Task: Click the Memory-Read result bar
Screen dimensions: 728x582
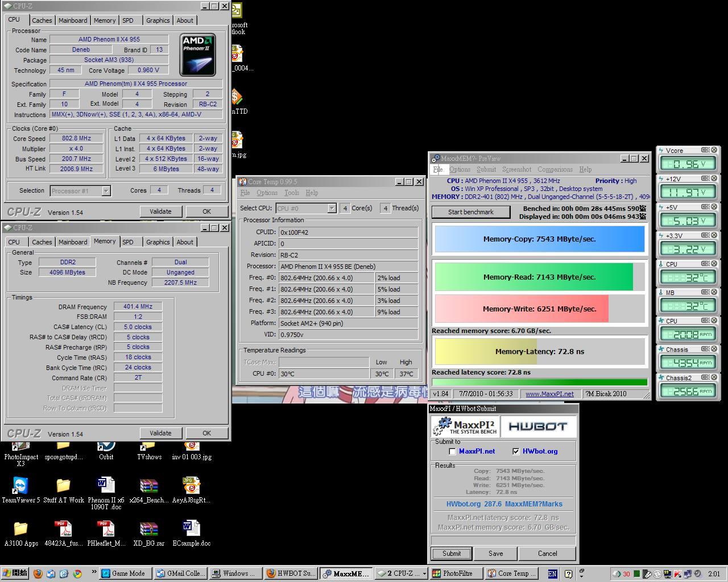Action: point(540,277)
